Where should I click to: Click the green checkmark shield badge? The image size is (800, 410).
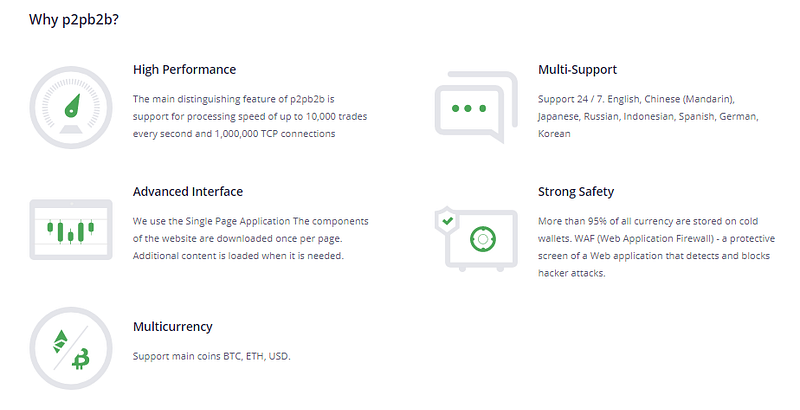pyautogui.click(x=447, y=221)
